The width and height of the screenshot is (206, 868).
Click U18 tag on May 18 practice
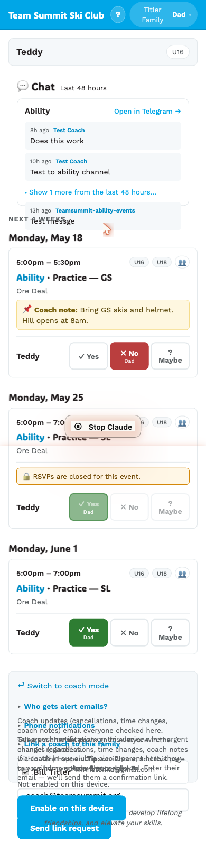(x=162, y=262)
